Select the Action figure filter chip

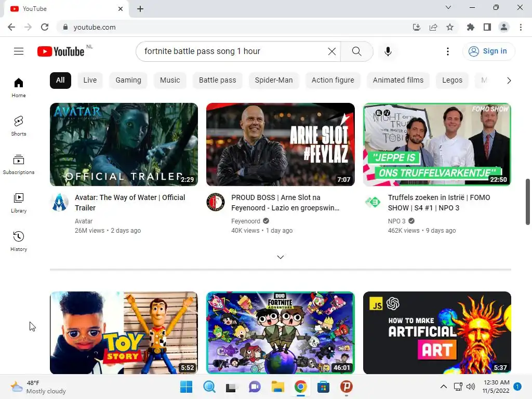333,81
